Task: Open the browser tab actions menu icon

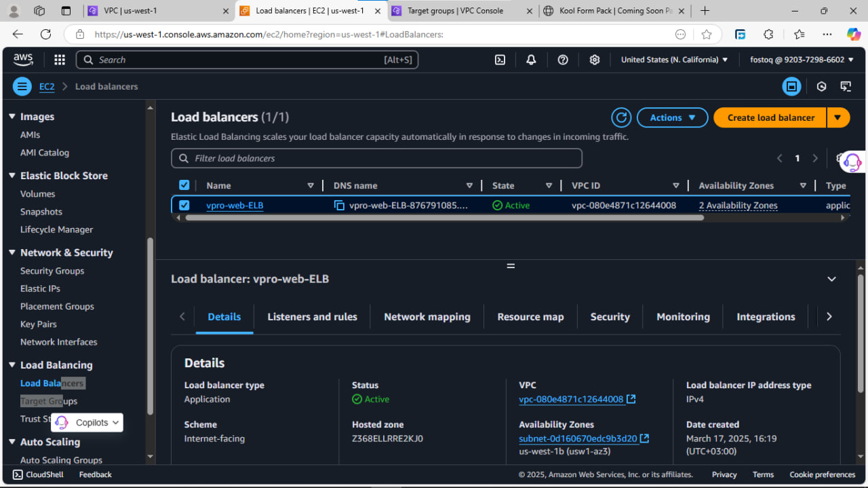Action: 66,10
